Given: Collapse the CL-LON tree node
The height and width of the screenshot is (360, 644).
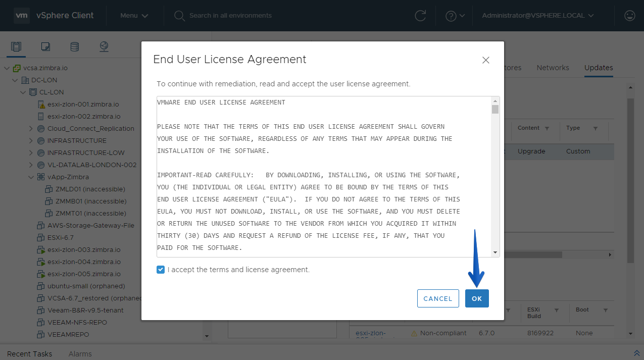Looking at the screenshot, I should pyautogui.click(x=23, y=92).
